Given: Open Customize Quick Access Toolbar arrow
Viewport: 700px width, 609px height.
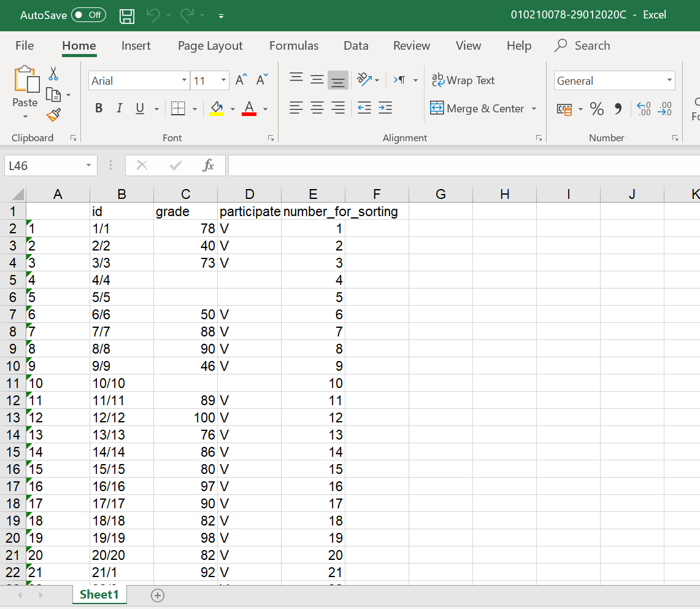Looking at the screenshot, I should pos(221,16).
